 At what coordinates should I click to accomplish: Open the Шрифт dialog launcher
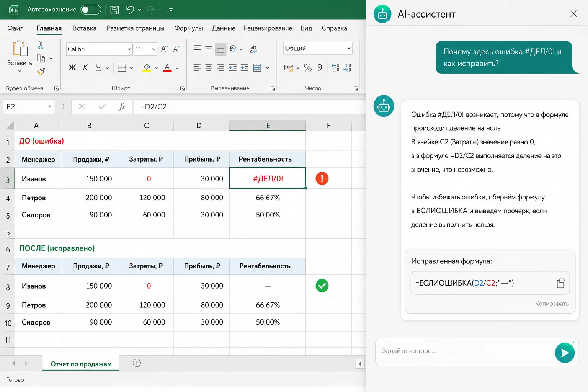click(x=182, y=88)
